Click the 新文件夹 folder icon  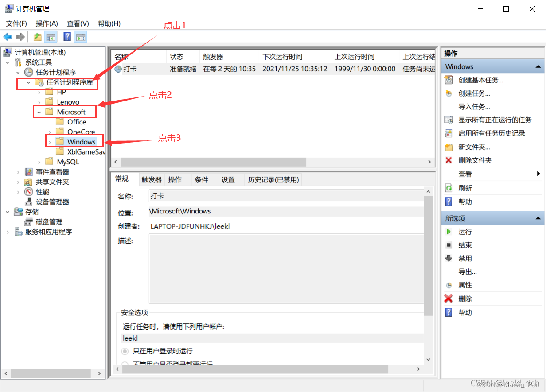449,147
